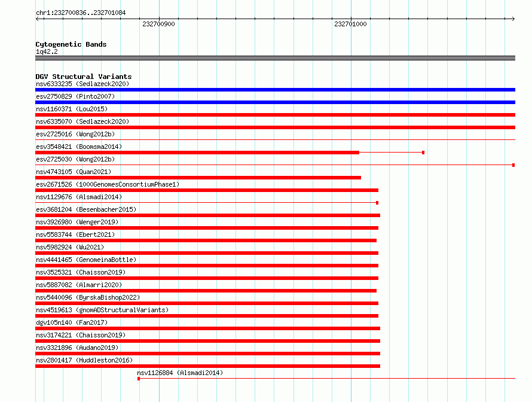Click the nsv6335070 (Sedlazeck2020) label
The image size is (532, 402).
coord(82,121)
